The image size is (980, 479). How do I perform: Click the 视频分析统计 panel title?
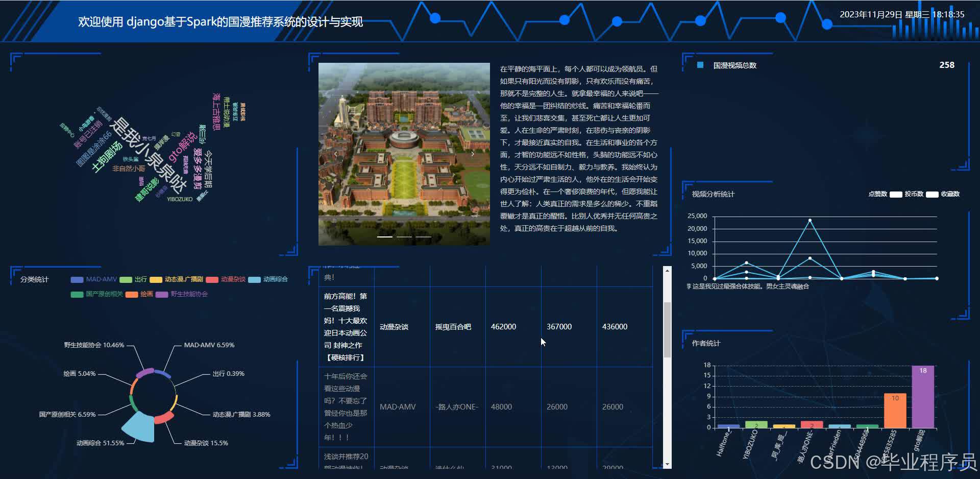coord(713,194)
